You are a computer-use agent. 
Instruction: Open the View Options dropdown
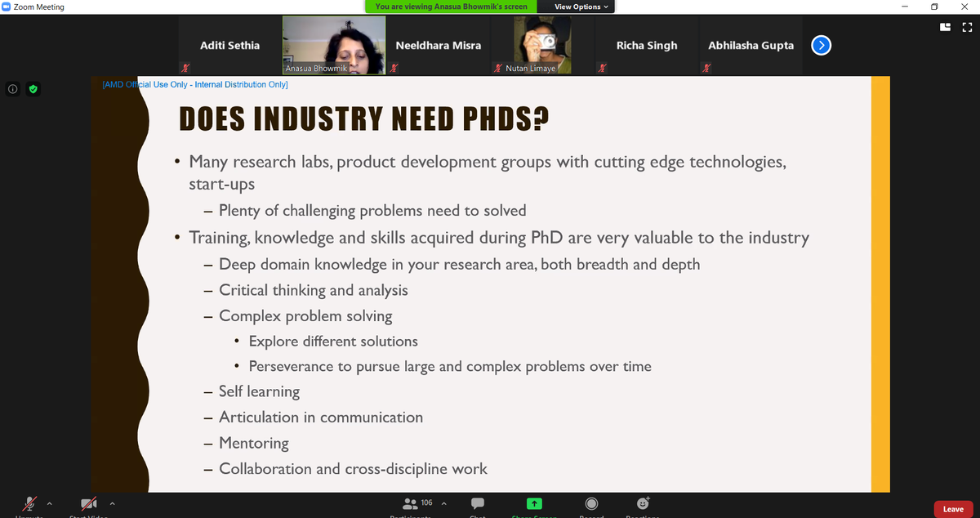coord(581,7)
